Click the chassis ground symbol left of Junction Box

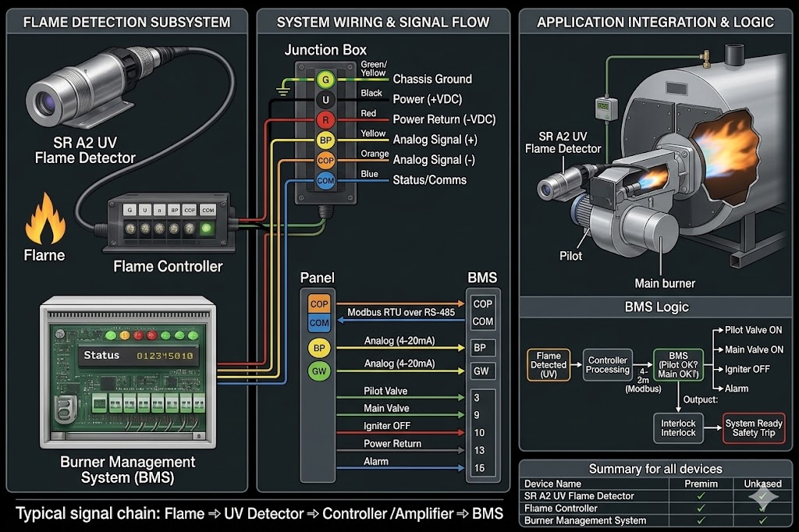tap(283, 90)
